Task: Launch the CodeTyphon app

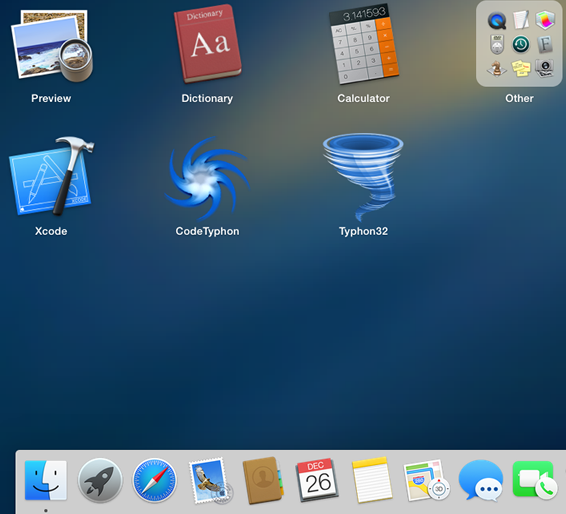Action: tap(207, 178)
